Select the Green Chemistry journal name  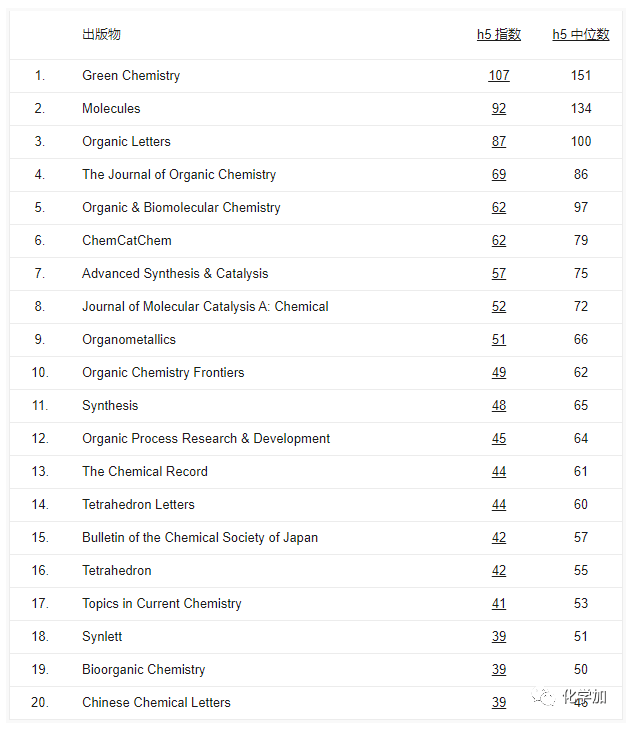[131, 76]
